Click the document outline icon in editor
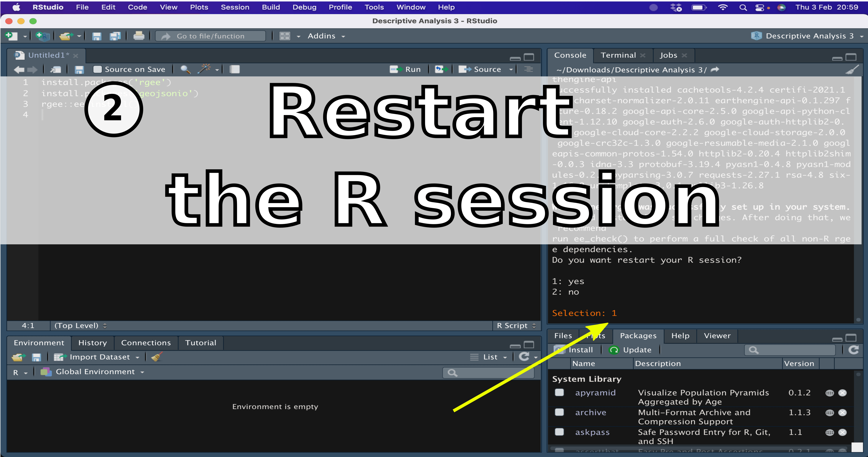868x457 pixels. click(x=528, y=69)
